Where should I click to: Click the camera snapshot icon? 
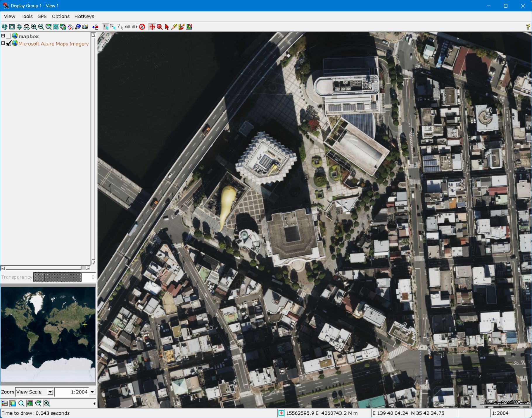[x=85, y=27]
